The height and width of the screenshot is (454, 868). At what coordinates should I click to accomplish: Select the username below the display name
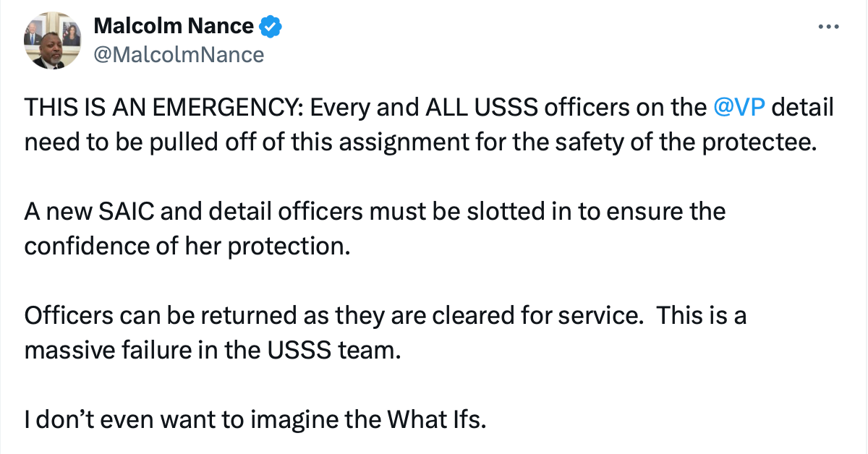pos(179,53)
